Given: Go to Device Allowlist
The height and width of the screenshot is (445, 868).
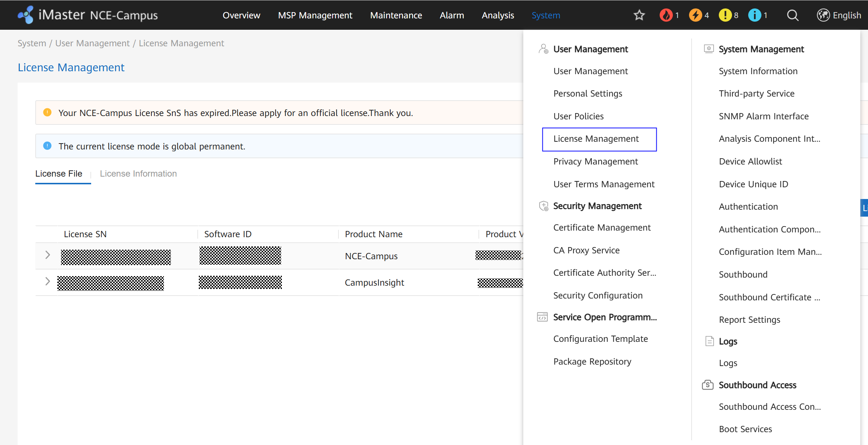Looking at the screenshot, I should pyautogui.click(x=750, y=162).
